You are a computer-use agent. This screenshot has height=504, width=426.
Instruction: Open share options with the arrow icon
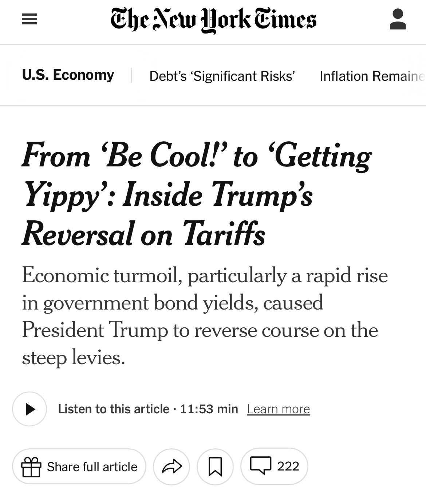(171, 466)
